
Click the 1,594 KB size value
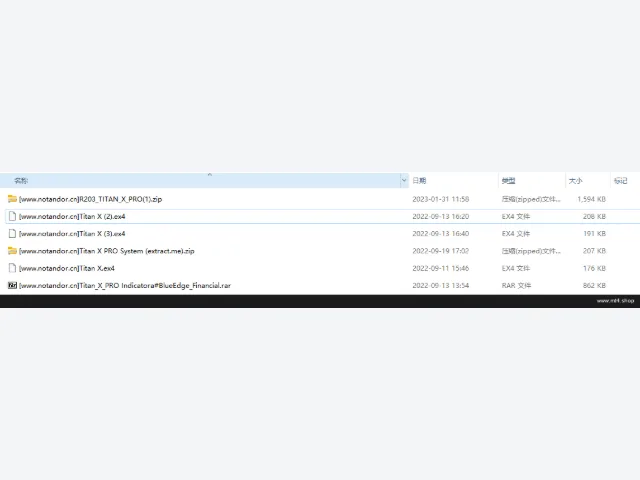591,199
